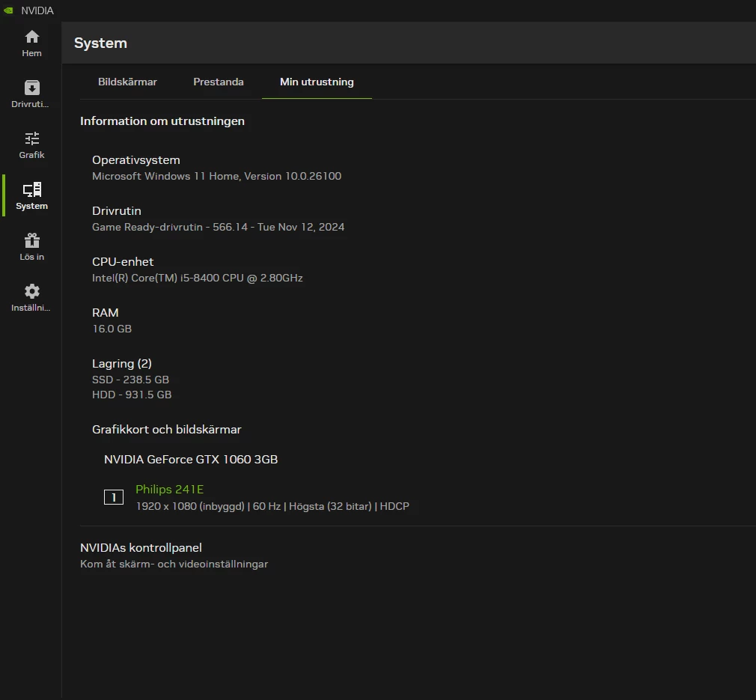Image resolution: width=756 pixels, height=700 pixels.
Task: Click the Lagring (2) label
Action: tap(122, 364)
